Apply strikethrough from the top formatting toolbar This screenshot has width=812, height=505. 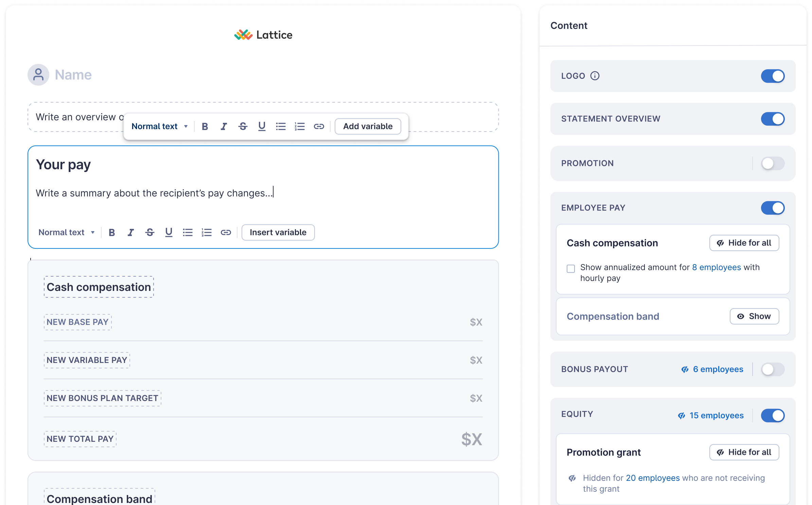(243, 126)
